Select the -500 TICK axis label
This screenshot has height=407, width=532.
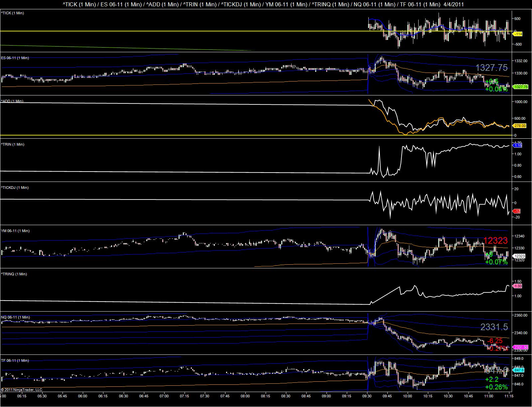(518, 44)
